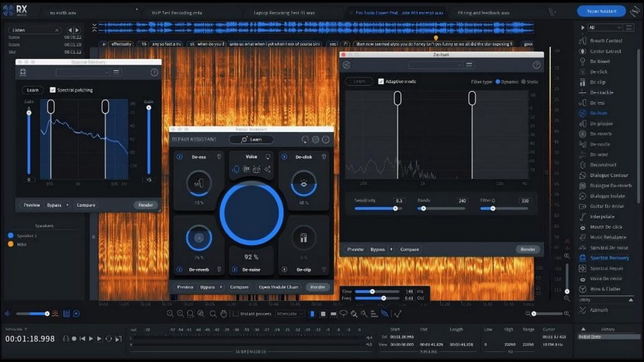644x362 pixels.
Task: Clear the Listen search field
Action: 57,30
